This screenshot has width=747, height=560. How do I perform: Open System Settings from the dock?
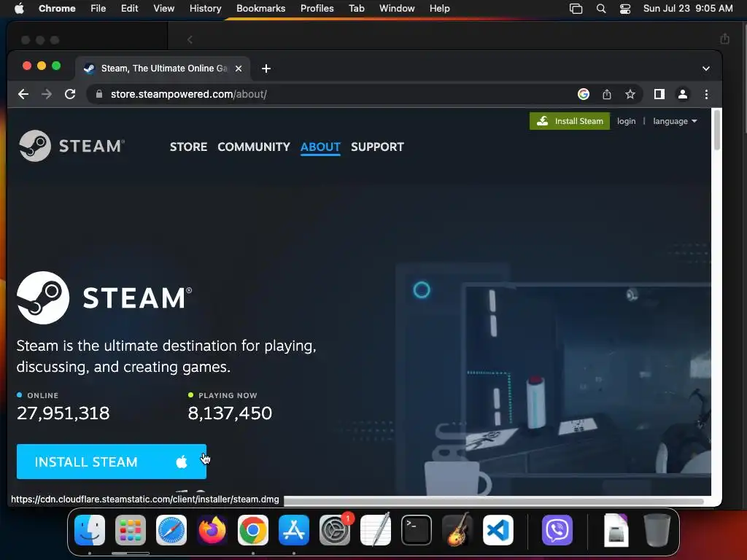pos(335,530)
